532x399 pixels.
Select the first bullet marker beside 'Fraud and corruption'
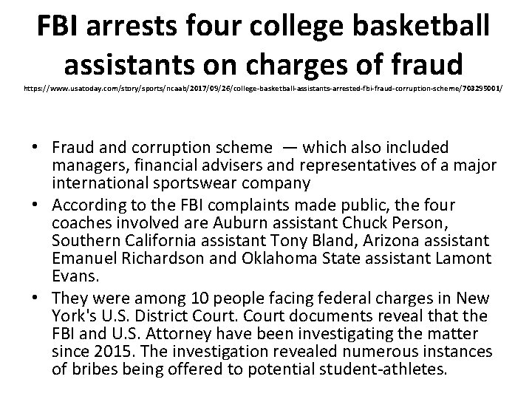(35, 147)
